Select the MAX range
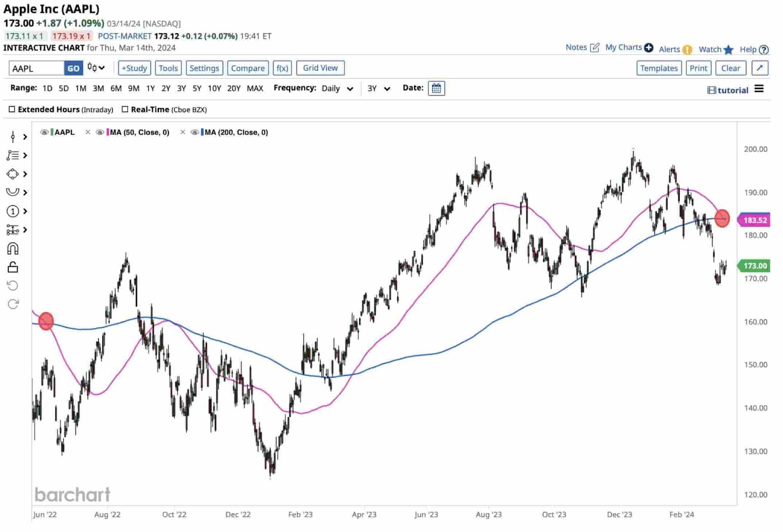 click(x=255, y=89)
